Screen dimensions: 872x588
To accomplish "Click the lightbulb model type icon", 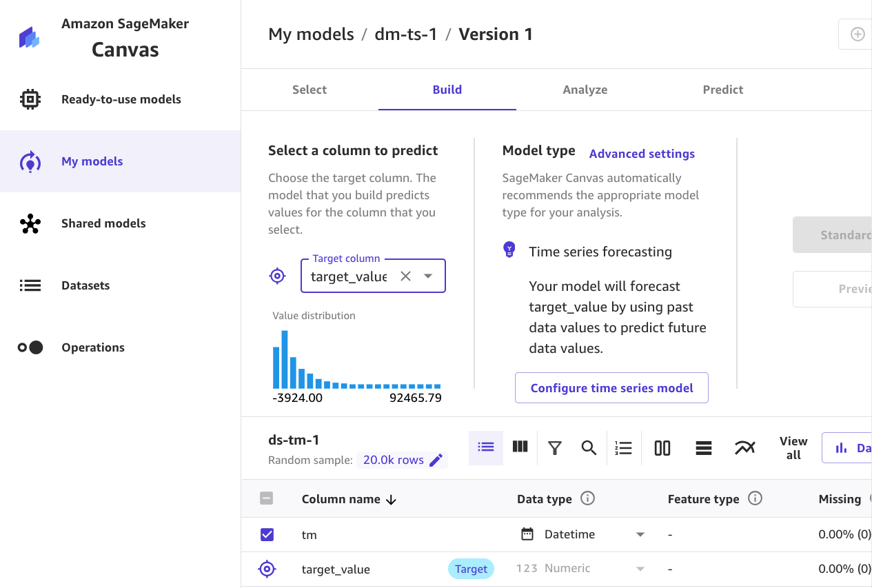I will pos(509,250).
